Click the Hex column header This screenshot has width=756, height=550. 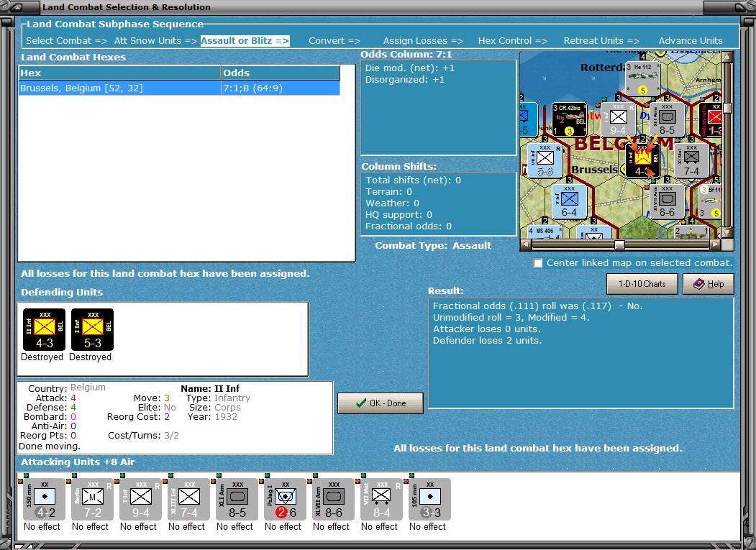[x=119, y=73]
